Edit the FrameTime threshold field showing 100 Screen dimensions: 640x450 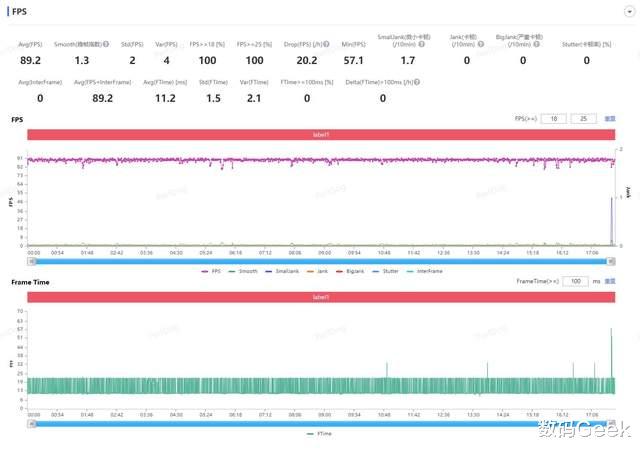[x=575, y=281]
